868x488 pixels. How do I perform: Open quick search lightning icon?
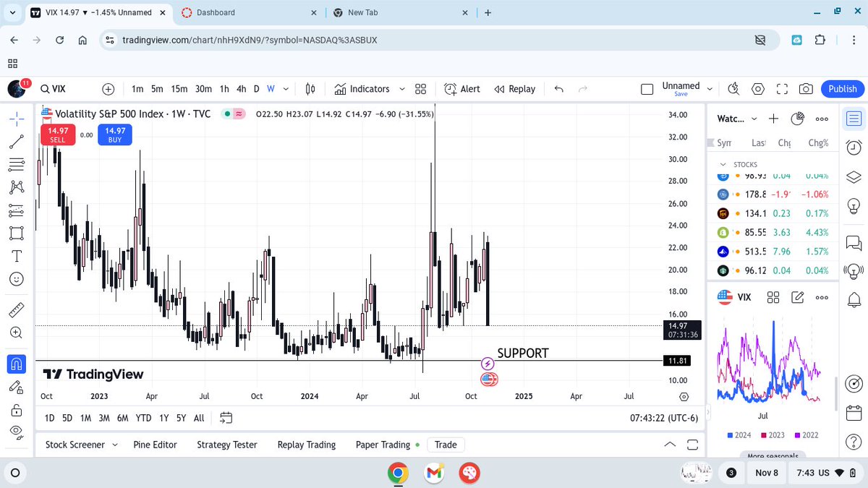click(x=733, y=89)
